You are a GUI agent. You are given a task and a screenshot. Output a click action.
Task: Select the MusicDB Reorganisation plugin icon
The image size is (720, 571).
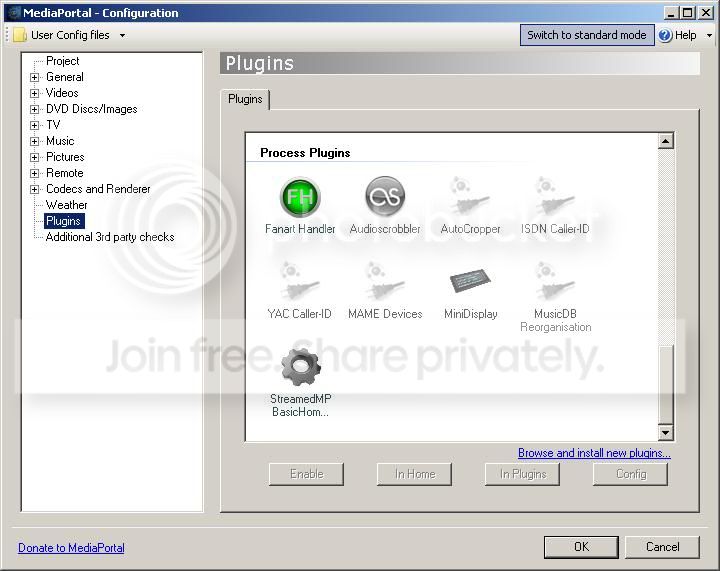555,281
